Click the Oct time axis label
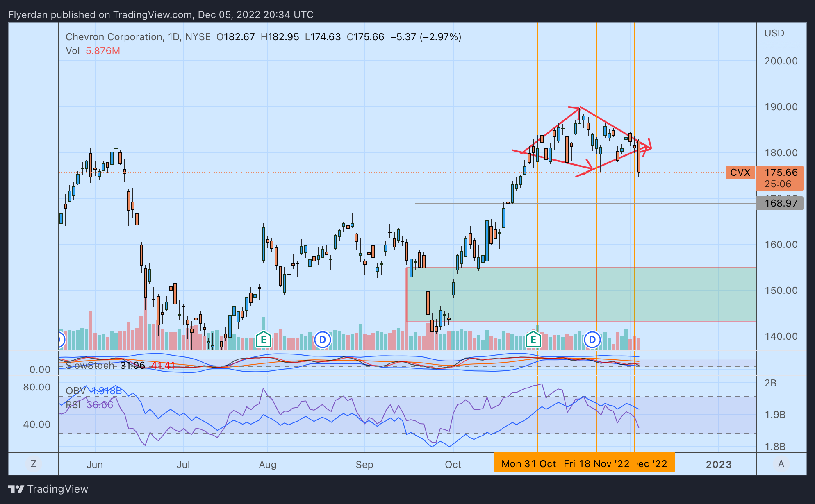This screenshot has height=504, width=815. (453, 465)
